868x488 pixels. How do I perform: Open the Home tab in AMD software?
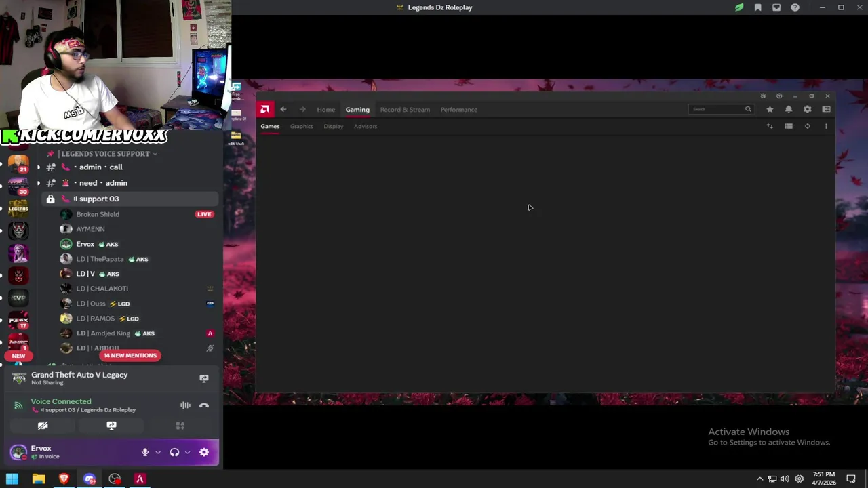click(325, 110)
